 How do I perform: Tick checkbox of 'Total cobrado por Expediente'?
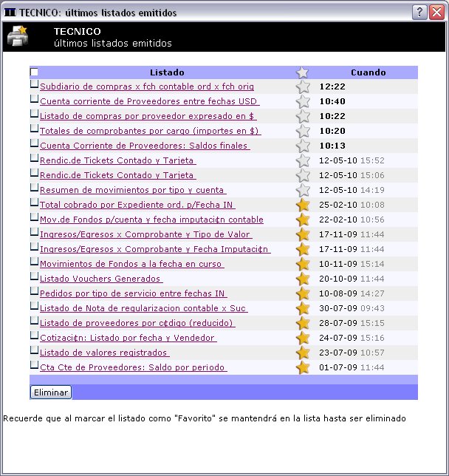[34, 203]
